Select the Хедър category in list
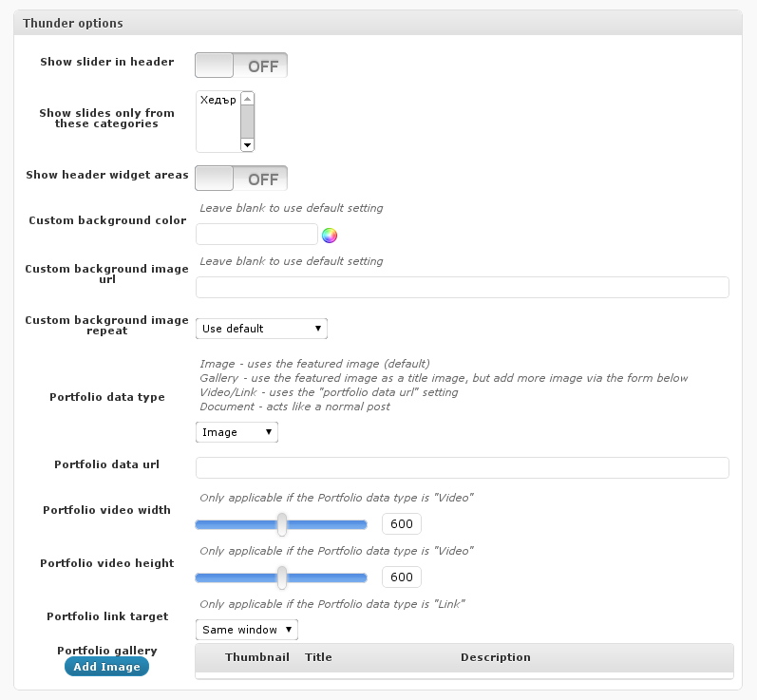The width and height of the screenshot is (757, 700). tap(218, 100)
